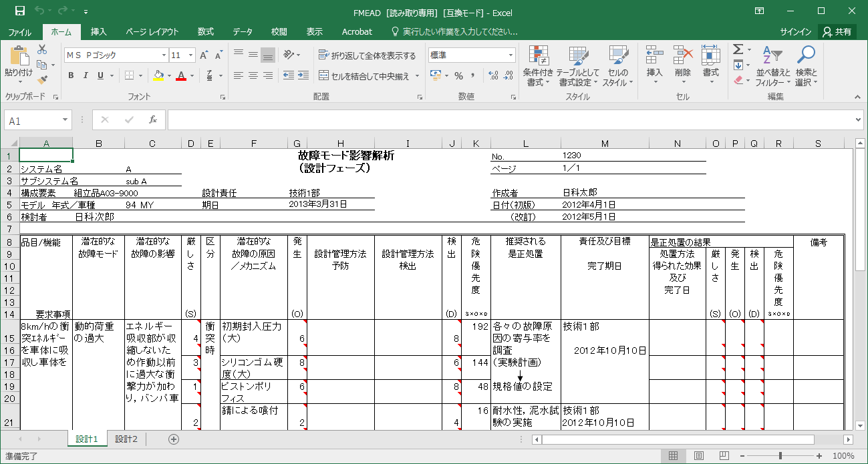
Task: Click the decrease indent icon
Action: click(288, 76)
